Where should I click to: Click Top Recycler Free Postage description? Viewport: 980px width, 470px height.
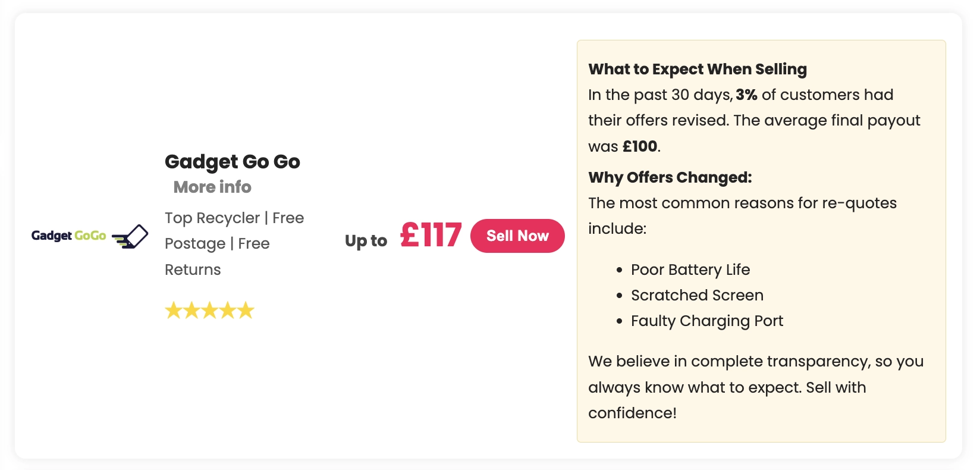[x=234, y=243]
